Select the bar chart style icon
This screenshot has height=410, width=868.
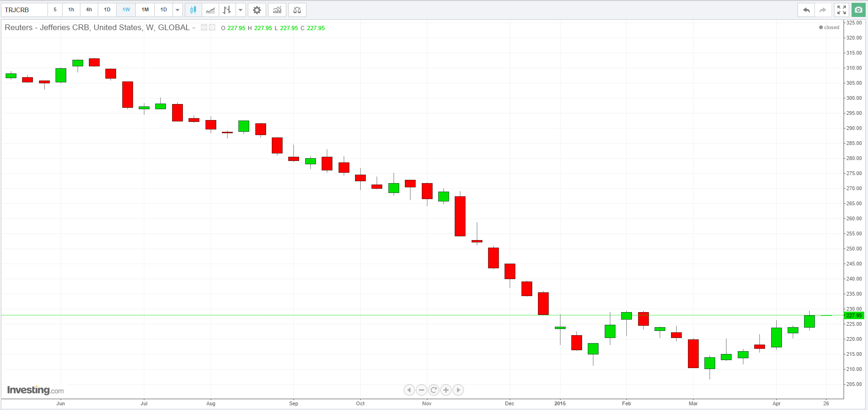(x=227, y=10)
